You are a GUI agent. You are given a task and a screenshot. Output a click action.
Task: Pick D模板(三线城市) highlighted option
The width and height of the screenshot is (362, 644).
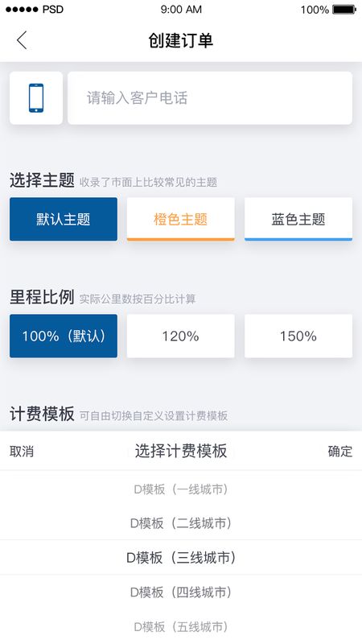tap(181, 557)
